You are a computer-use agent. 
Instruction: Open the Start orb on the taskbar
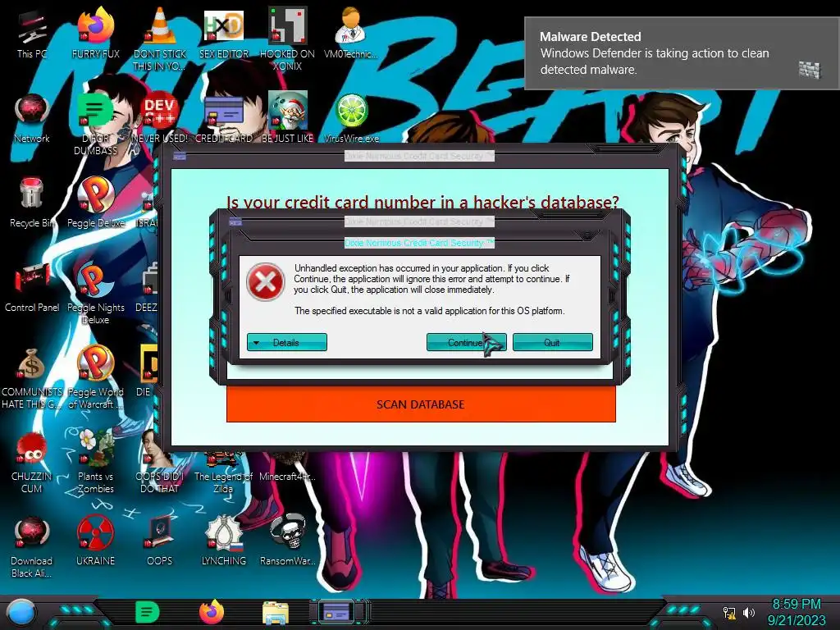point(21,612)
